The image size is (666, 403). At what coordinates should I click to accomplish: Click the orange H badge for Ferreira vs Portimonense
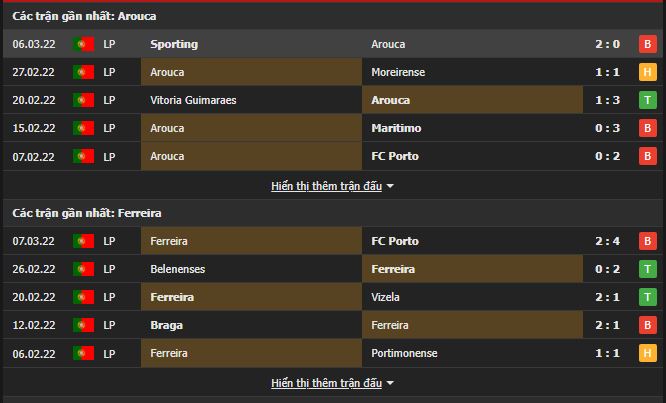[x=647, y=353]
